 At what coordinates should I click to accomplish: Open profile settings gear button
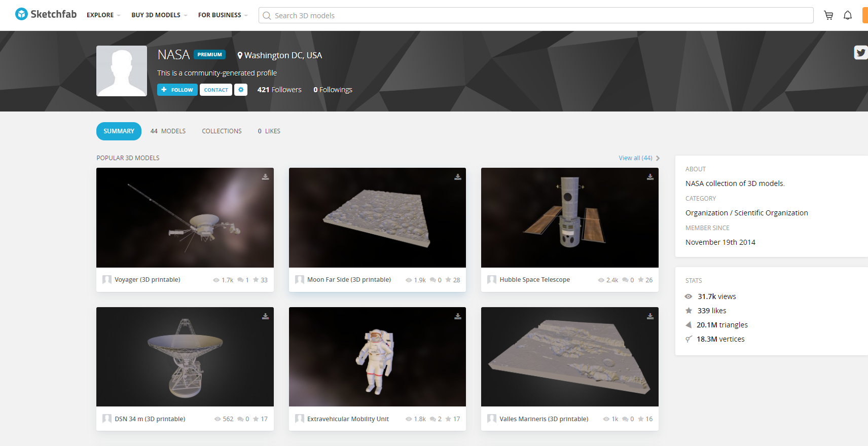(x=241, y=90)
